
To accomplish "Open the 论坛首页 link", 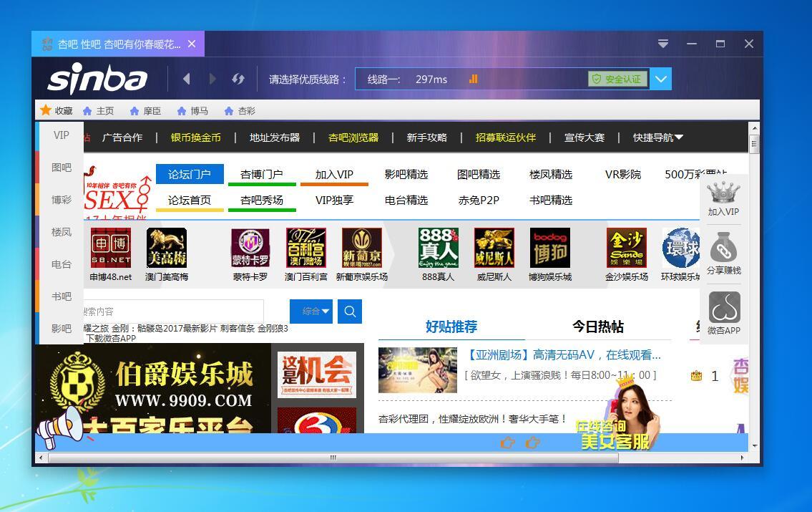I will [190, 201].
